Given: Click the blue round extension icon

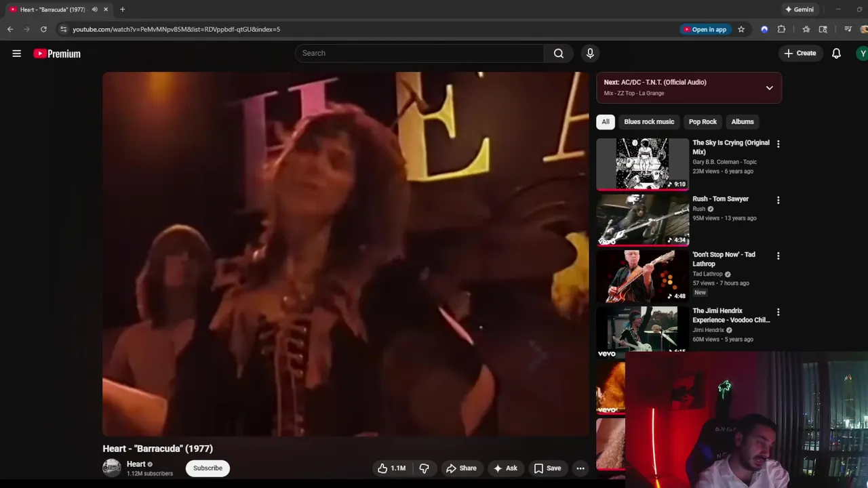Looking at the screenshot, I should coord(764,29).
